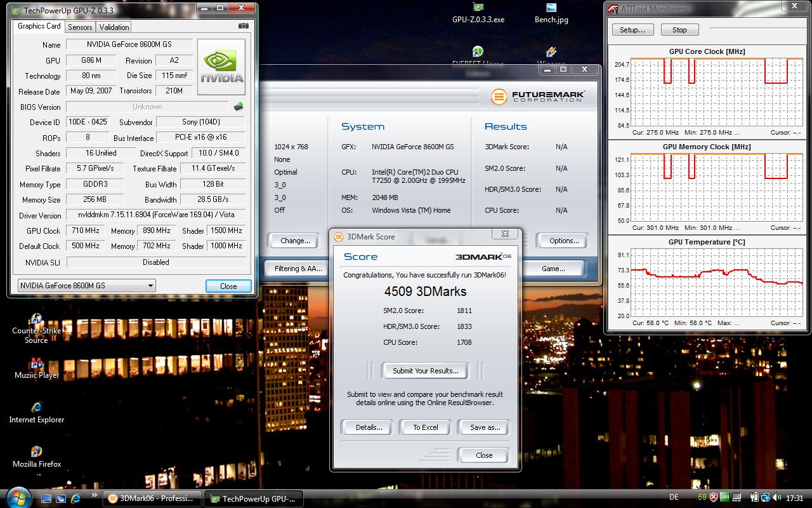
Task: Expand quick launch overflow chevron
Action: click(x=95, y=495)
